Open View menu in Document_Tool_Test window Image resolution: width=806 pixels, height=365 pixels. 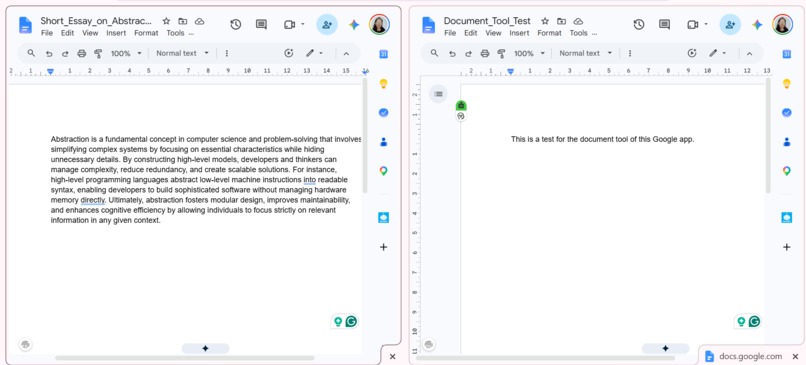pos(493,33)
